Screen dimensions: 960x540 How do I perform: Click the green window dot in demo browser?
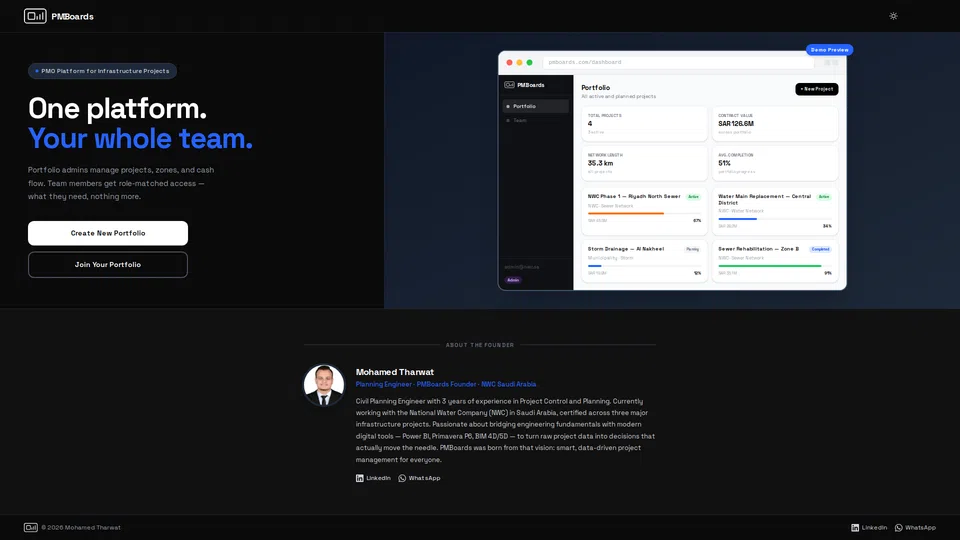tap(530, 62)
